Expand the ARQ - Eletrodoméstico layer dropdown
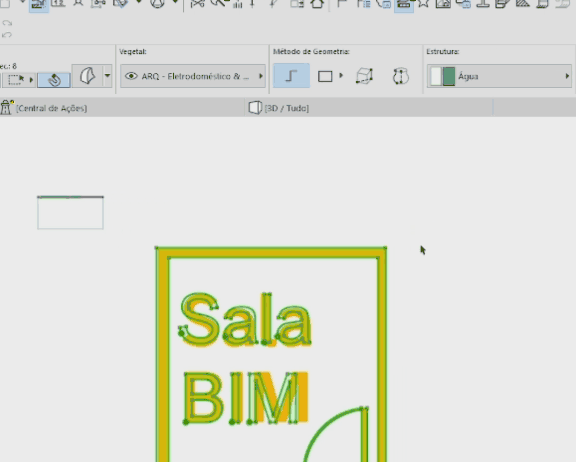The height and width of the screenshot is (462, 576). (x=193, y=76)
